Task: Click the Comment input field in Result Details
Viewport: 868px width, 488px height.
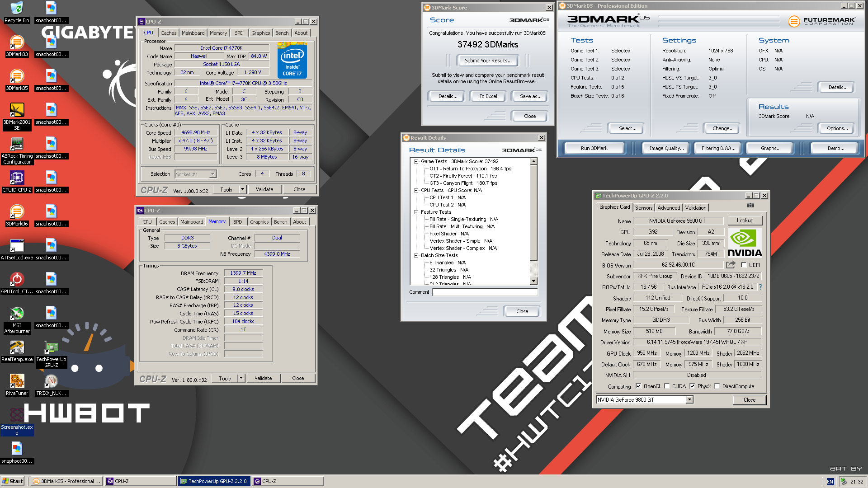Action: click(x=485, y=292)
